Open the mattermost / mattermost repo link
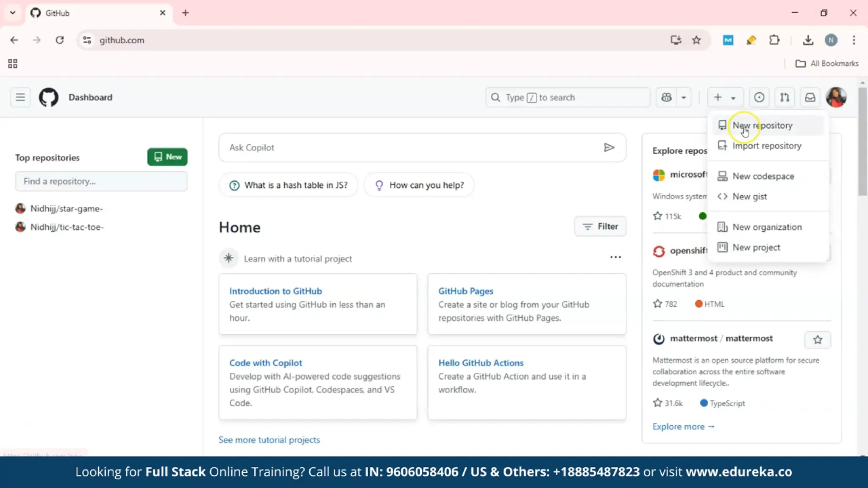Image resolution: width=868 pixels, height=488 pixels. pyautogui.click(x=721, y=338)
